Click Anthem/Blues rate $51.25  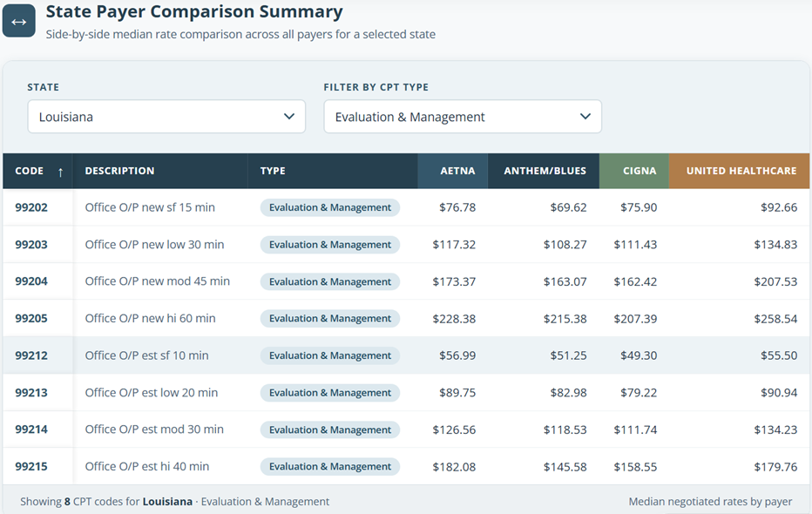click(x=568, y=355)
